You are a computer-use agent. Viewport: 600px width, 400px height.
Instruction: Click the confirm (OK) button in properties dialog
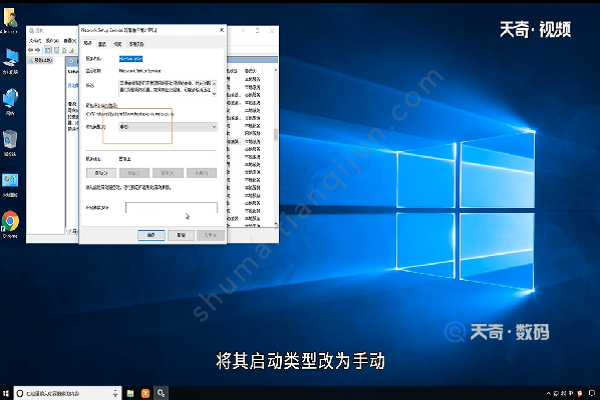coord(151,235)
